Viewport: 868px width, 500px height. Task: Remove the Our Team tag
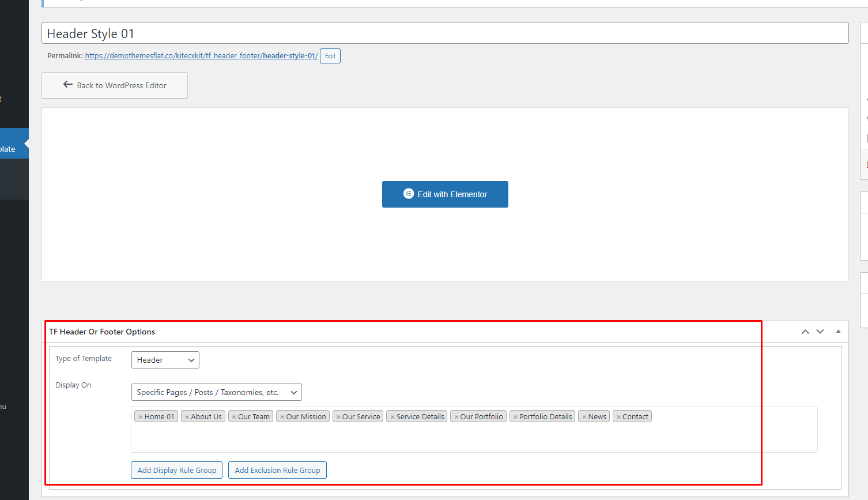pos(234,417)
